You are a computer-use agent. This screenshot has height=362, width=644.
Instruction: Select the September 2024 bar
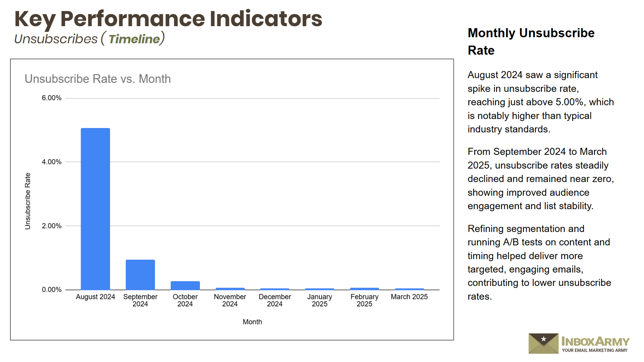click(x=140, y=275)
